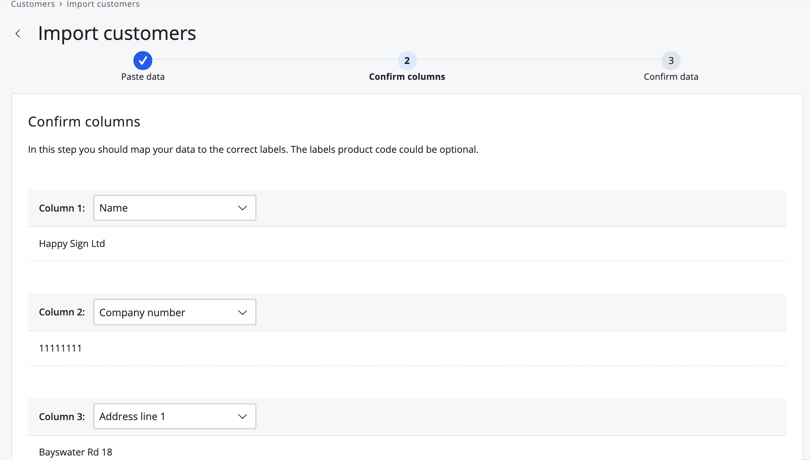Image resolution: width=810 pixels, height=460 pixels.
Task: Open the Customers breadcrumb link
Action: [33, 5]
